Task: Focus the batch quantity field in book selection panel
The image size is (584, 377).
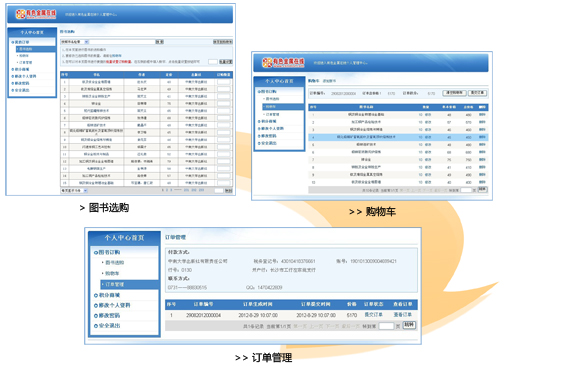Action: [213, 61]
